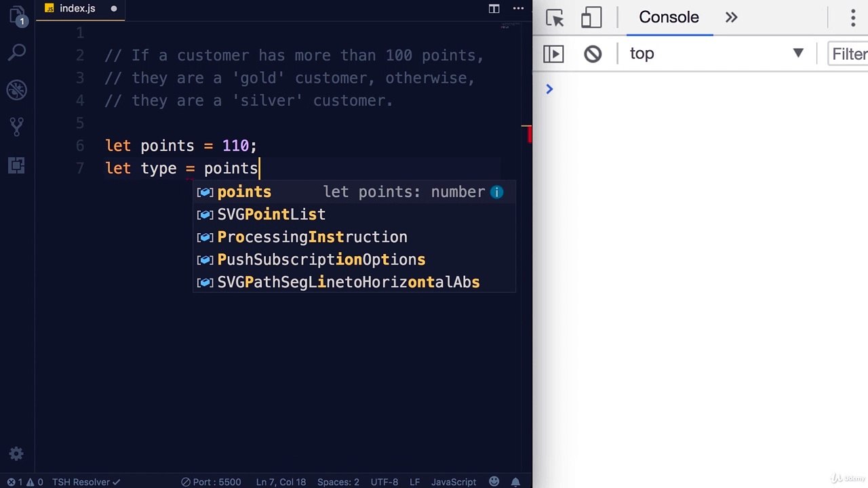The image size is (868, 488).
Task: Open the Debug view in activity bar
Action: [x=17, y=89]
